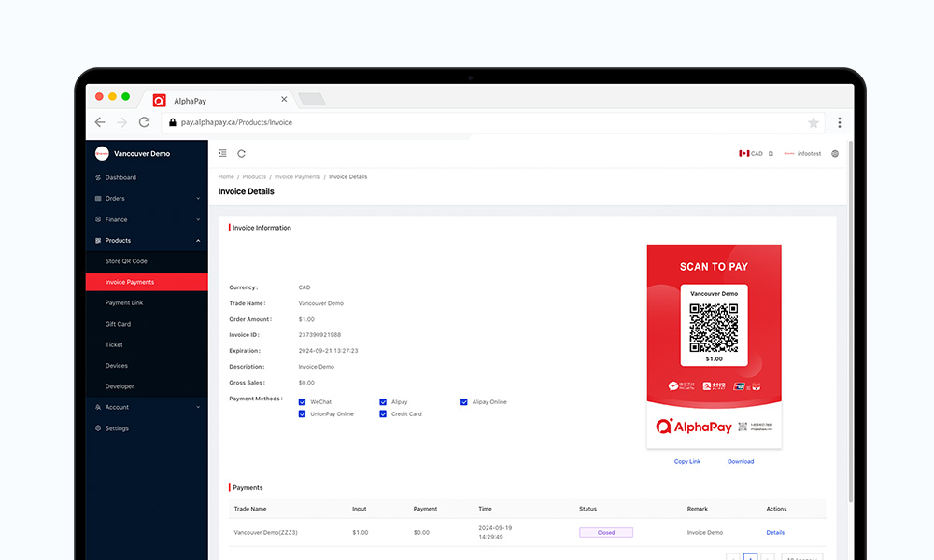934x560 pixels.
Task: Click the address bar with pay.alphapay.ca URL
Action: 492,122
